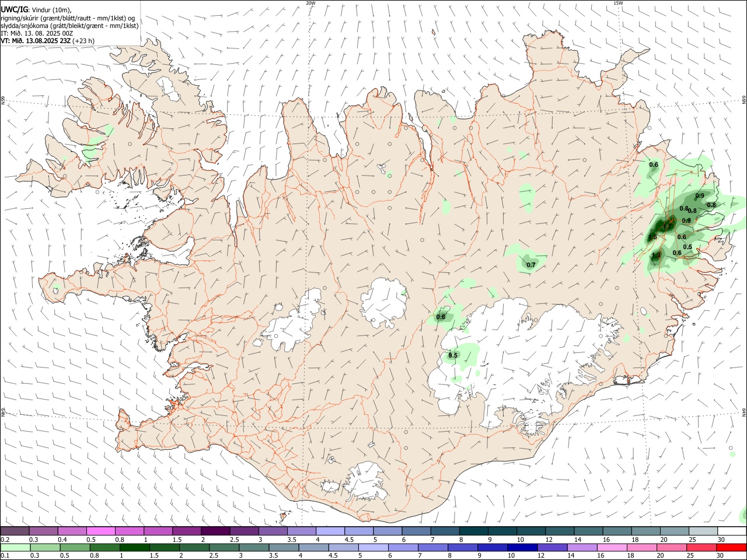Click the 'UWC/IG: Vindur (10m),' title text

(x=36, y=10)
